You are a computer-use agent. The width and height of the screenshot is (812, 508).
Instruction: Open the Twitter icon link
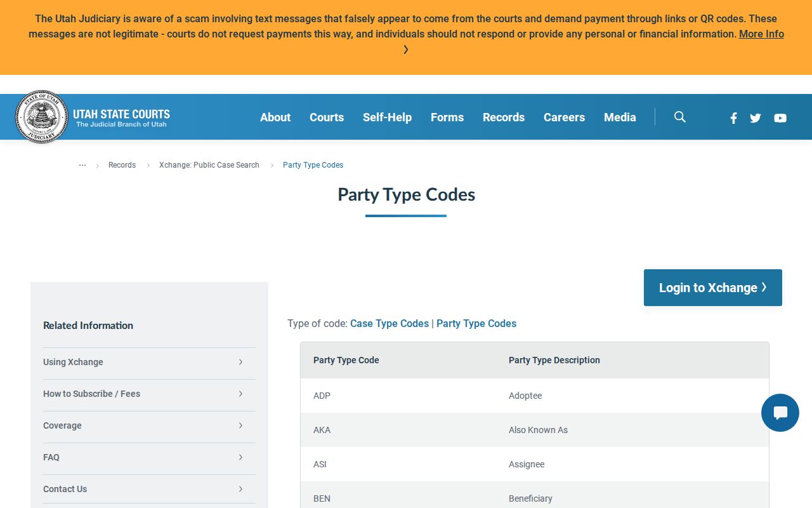click(x=756, y=117)
